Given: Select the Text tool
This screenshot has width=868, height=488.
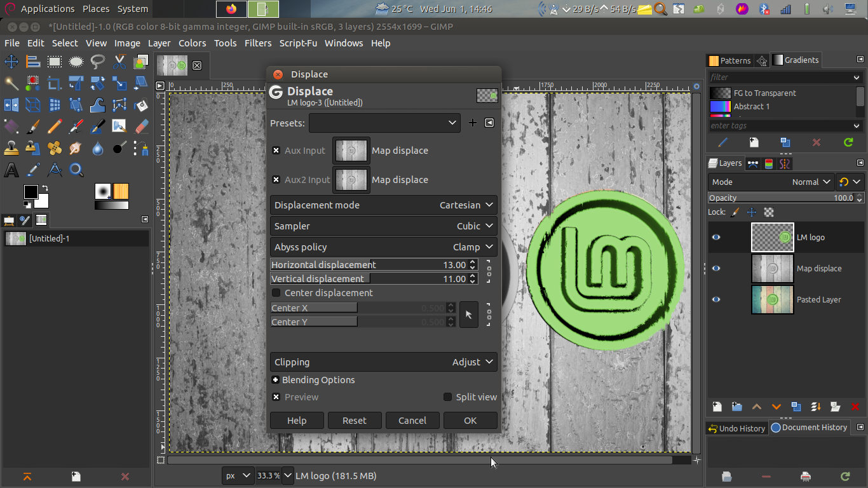Looking at the screenshot, I should pyautogui.click(x=11, y=170).
